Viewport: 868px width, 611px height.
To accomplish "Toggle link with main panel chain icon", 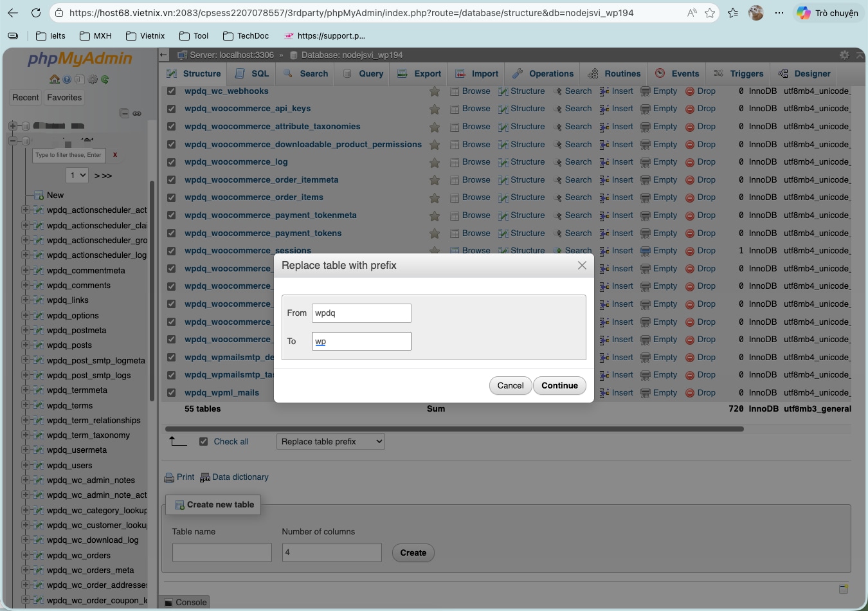I will (x=137, y=113).
